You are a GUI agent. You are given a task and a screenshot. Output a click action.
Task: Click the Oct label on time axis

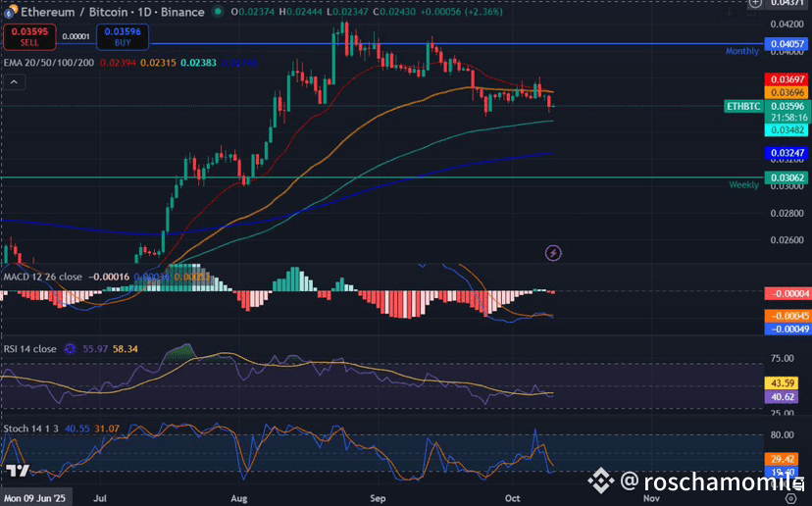click(x=512, y=498)
